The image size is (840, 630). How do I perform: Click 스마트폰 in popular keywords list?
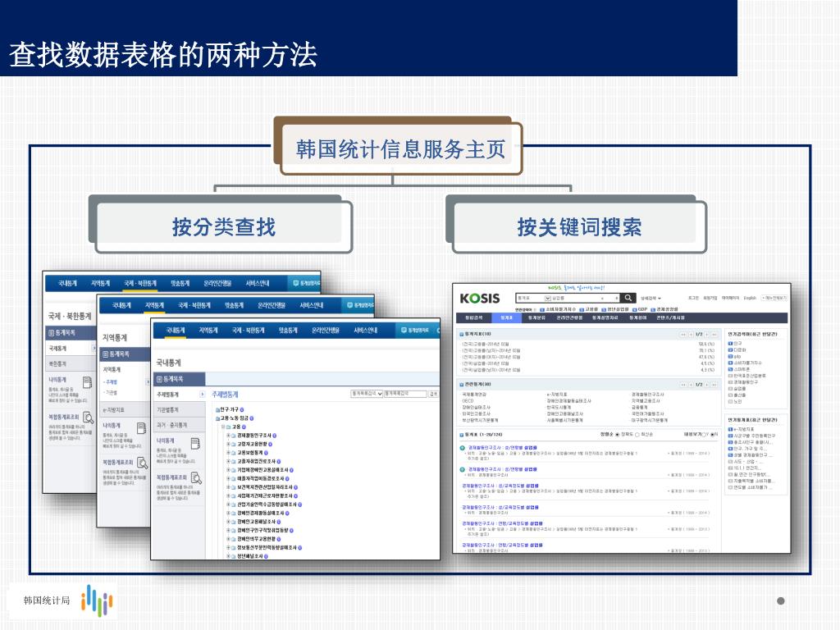tap(742, 370)
